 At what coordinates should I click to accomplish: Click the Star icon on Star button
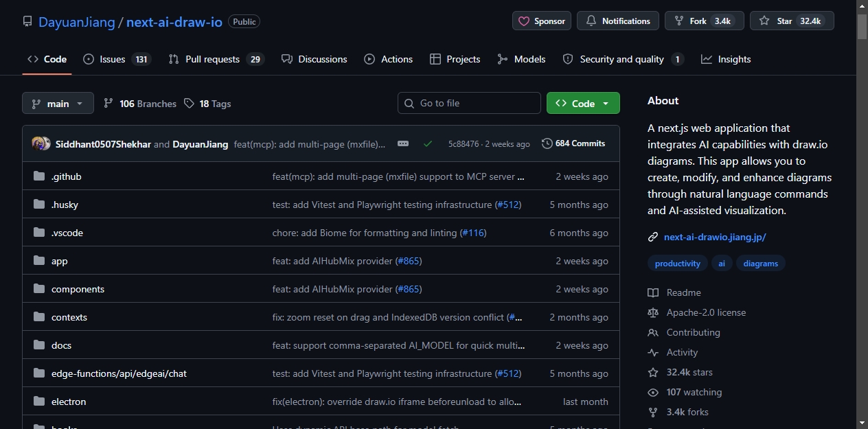pos(764,21)
